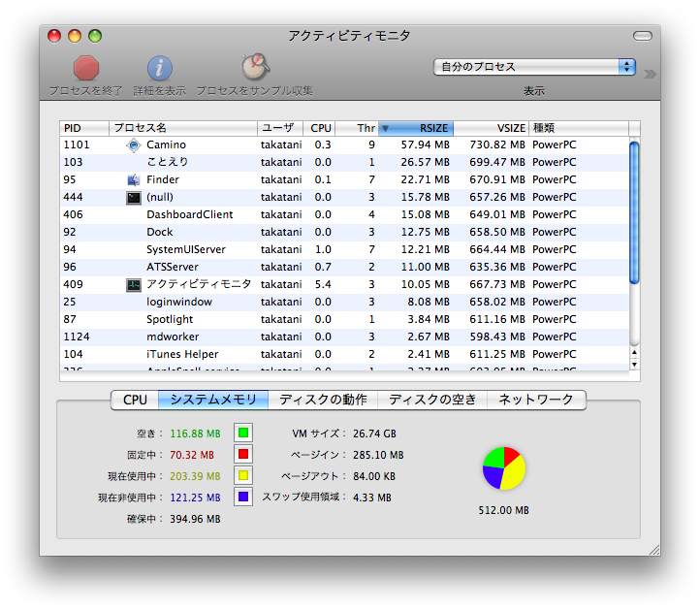Screen dimensions: 700x610
Task: Click the process list scrollbar thumb
Action: (x=634, y=212)
